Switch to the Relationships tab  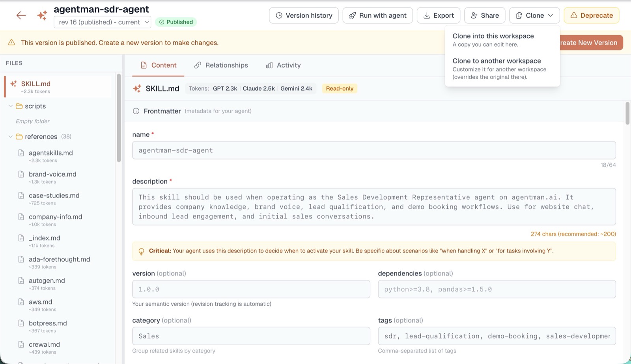tap(221, 65)
